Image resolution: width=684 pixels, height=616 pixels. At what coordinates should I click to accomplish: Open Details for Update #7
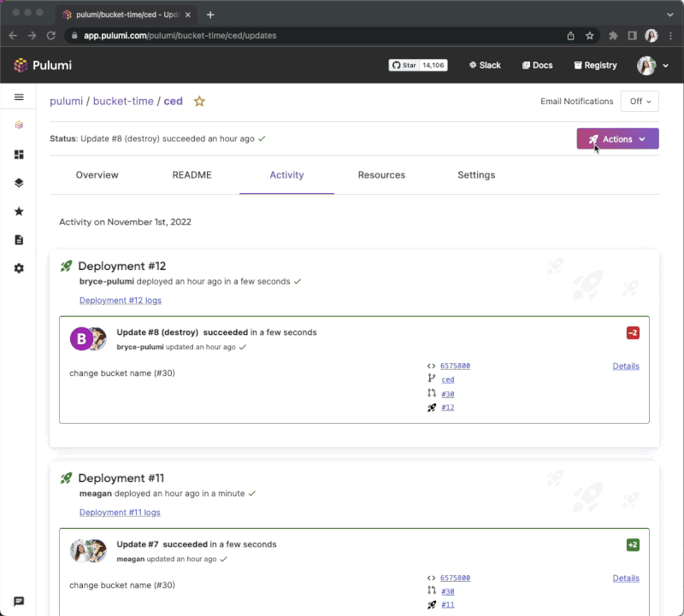[626, 578]
